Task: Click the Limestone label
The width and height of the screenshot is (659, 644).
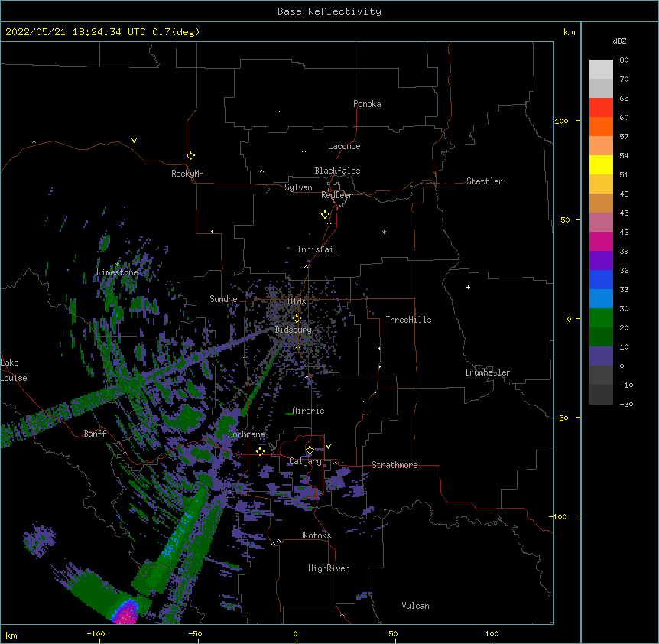Action: click(x=117, y=272)
